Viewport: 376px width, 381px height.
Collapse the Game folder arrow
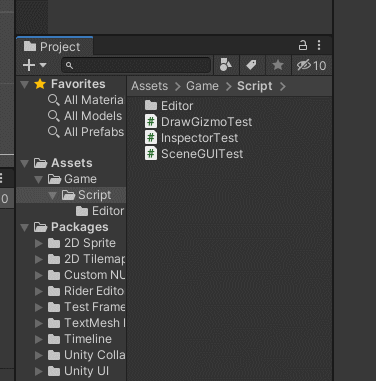pos(38,179)
